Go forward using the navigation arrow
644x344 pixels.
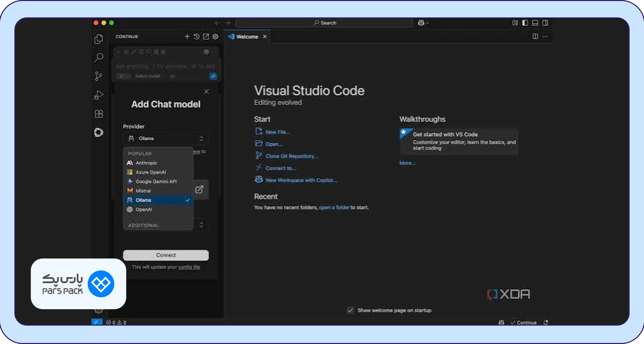[228, 23]
